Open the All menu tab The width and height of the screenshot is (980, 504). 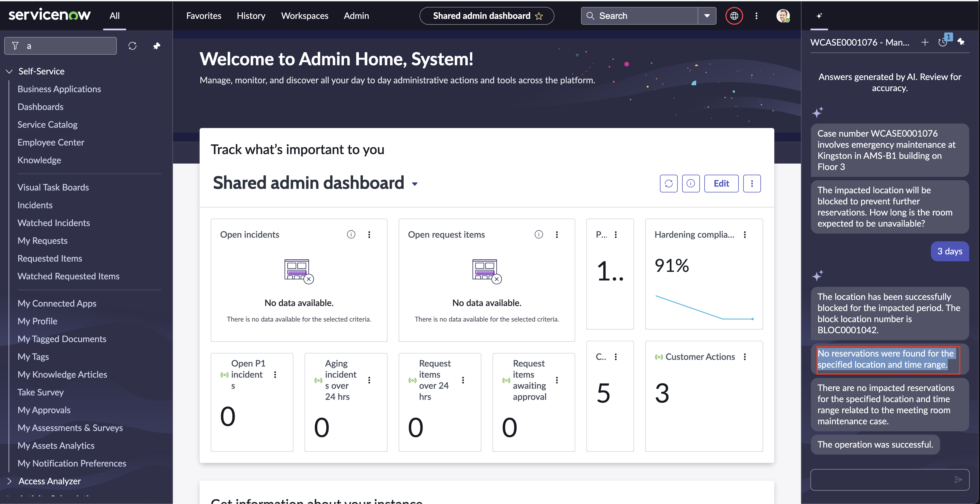(114, 16)
